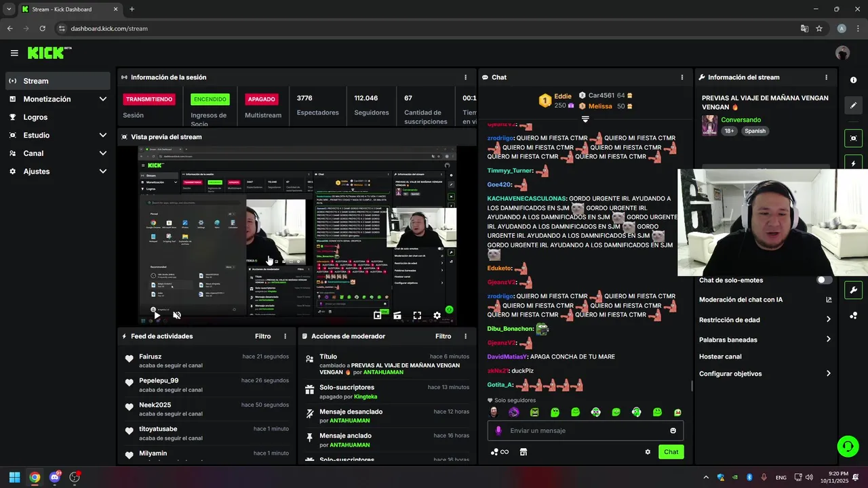Collapse the chat leaderboard arrow

[x=585, y=119]
